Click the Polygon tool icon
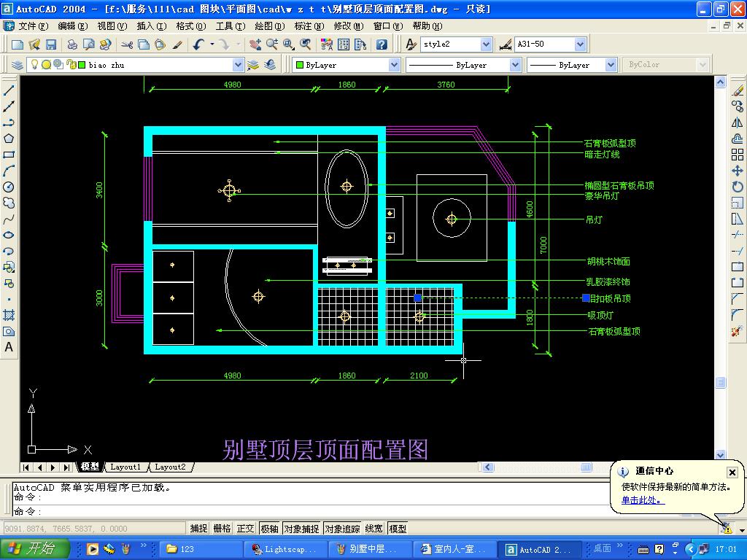Screen dimensions: 747x560 coord(9,139)
